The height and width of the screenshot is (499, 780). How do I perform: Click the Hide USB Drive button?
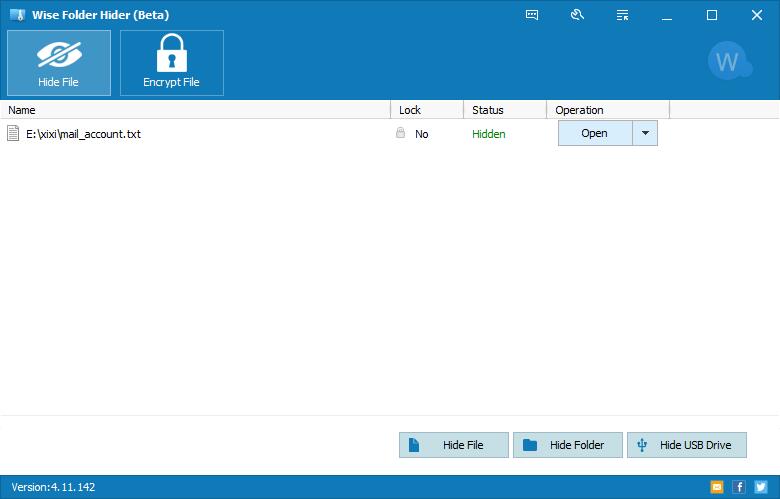click(686, 445)
